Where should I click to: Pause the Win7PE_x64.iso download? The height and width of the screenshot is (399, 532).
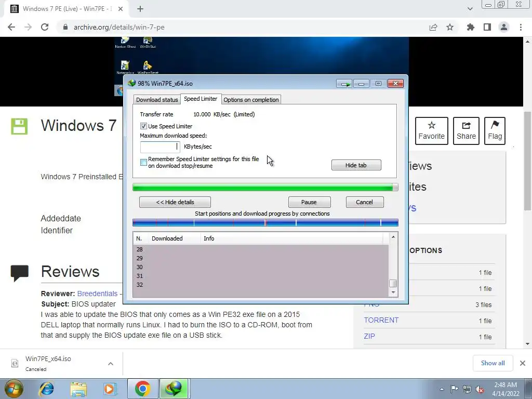click(309, 202)
